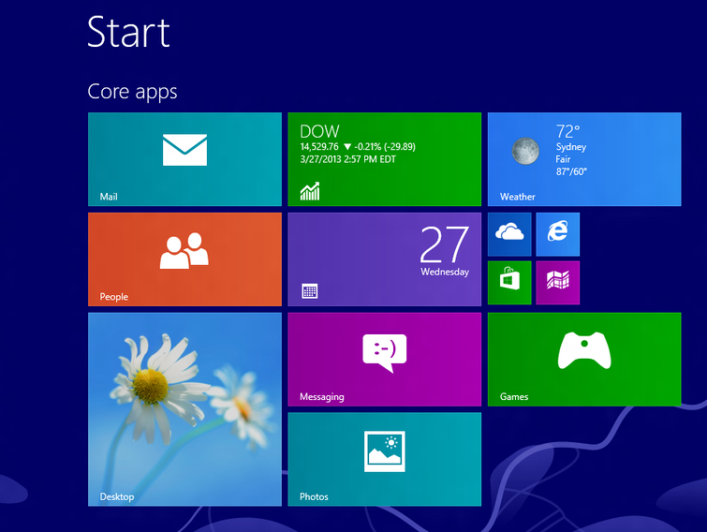Click the Start title text
The height and width of the screenshot is (532, 707).
click(129, 32)
